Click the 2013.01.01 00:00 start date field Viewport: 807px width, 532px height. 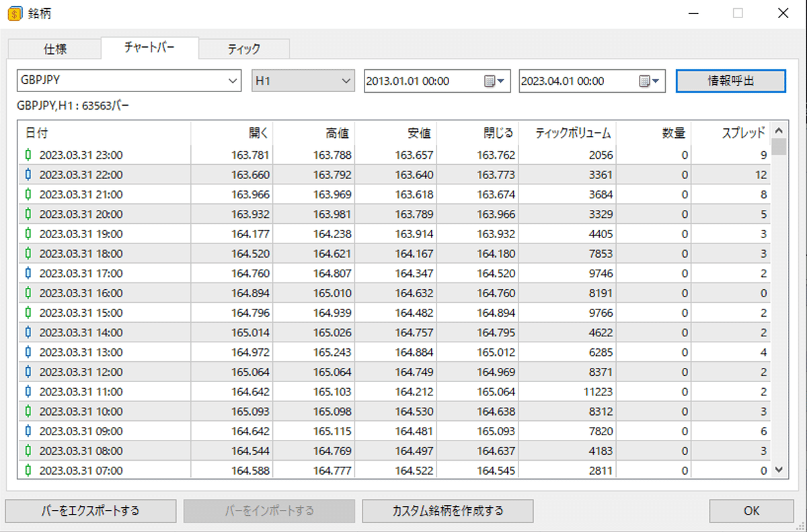pyautogui.click(x=424, y=81)
